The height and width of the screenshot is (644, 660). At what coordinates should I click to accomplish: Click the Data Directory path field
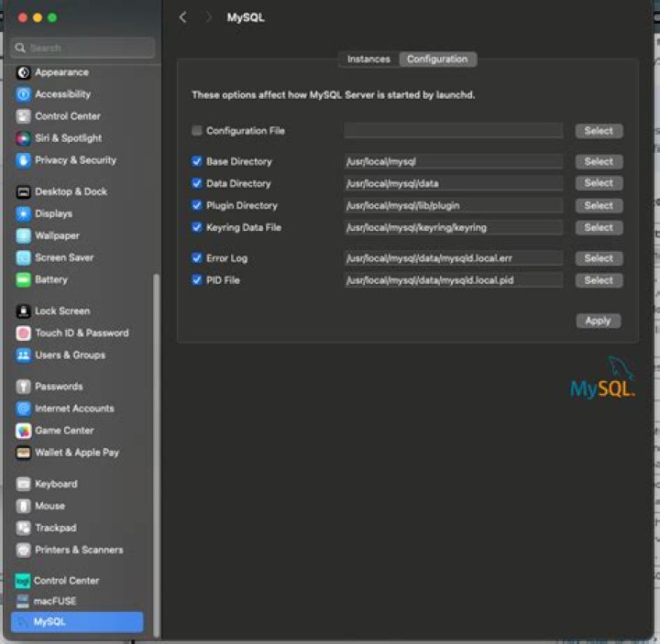pyautogui.click(x=454, y=183)
